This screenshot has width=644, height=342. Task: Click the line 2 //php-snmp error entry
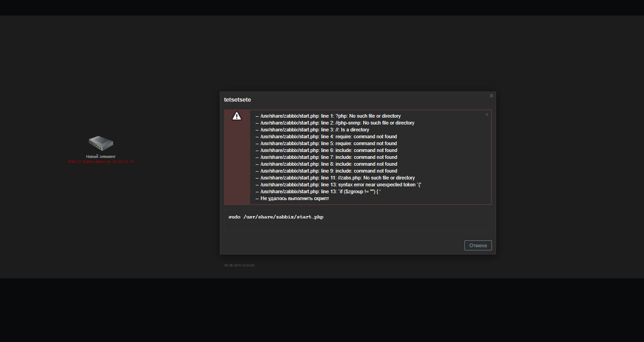point(334,123)
